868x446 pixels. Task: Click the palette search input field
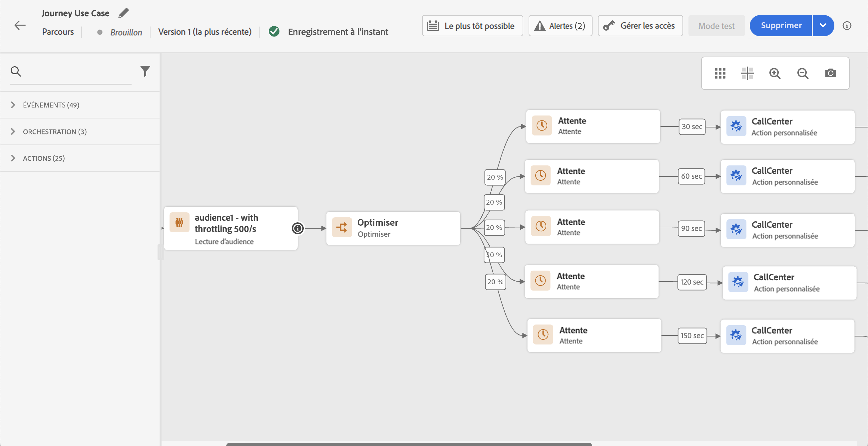[78, 71]
